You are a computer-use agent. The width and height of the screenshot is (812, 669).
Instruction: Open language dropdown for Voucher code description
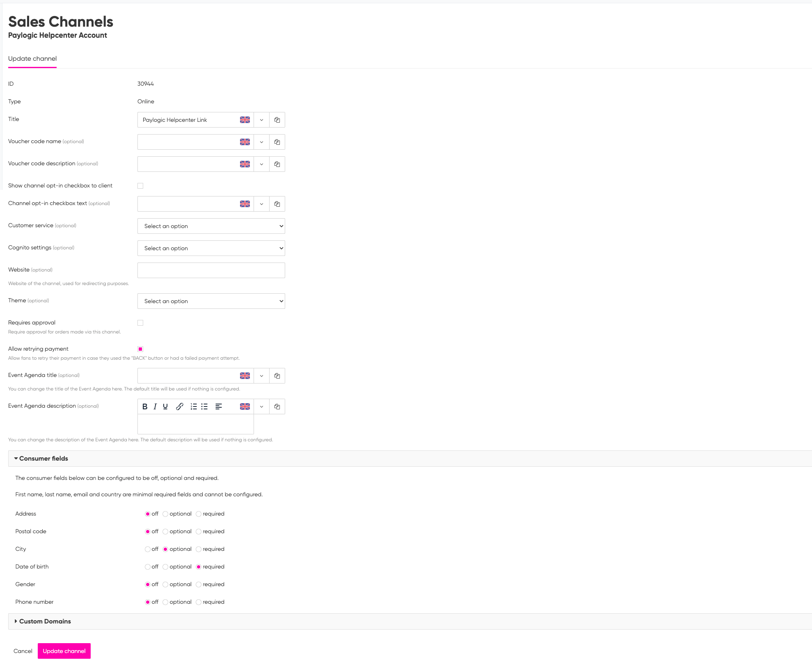(x=261, y=164)
